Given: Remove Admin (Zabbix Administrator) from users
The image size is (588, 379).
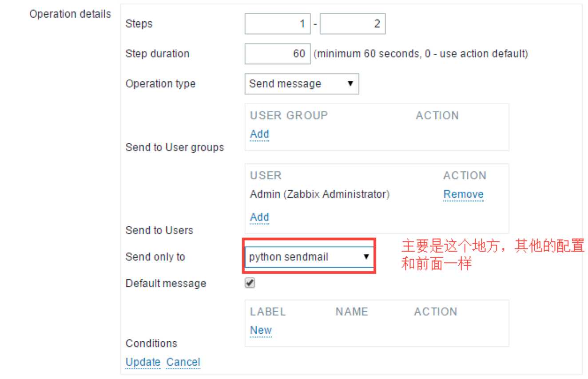Looking at the screenshot, I should coord(463,194).
